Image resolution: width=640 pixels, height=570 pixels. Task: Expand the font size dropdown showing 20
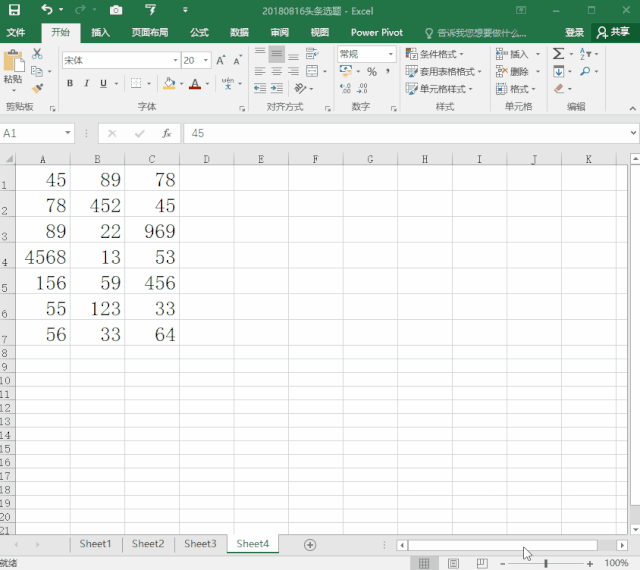(204, 61)
